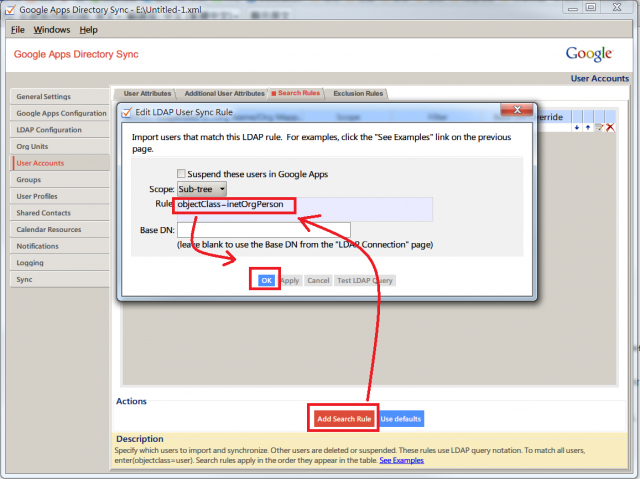Delete the search rule with red X
640x479 pixels.
[x=610, y=127]
